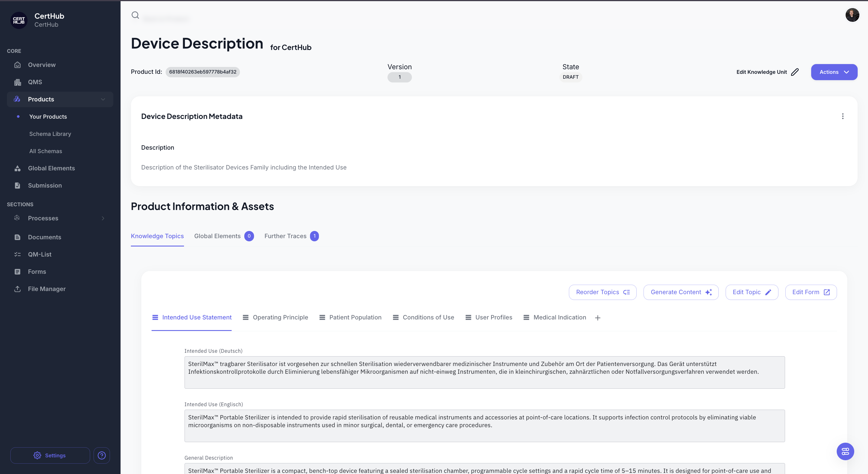Open the help question-mark icon

[101, 455]
